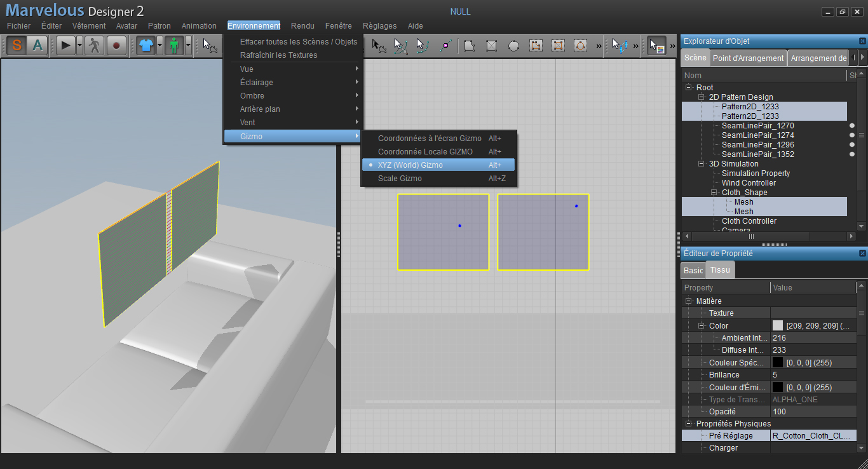Image resolution: width=868 pixels, height=469 pixels.
Task: Select Coordonnée Locale GIZMO option
Action: pyautogui.click(x=438, y=152)
